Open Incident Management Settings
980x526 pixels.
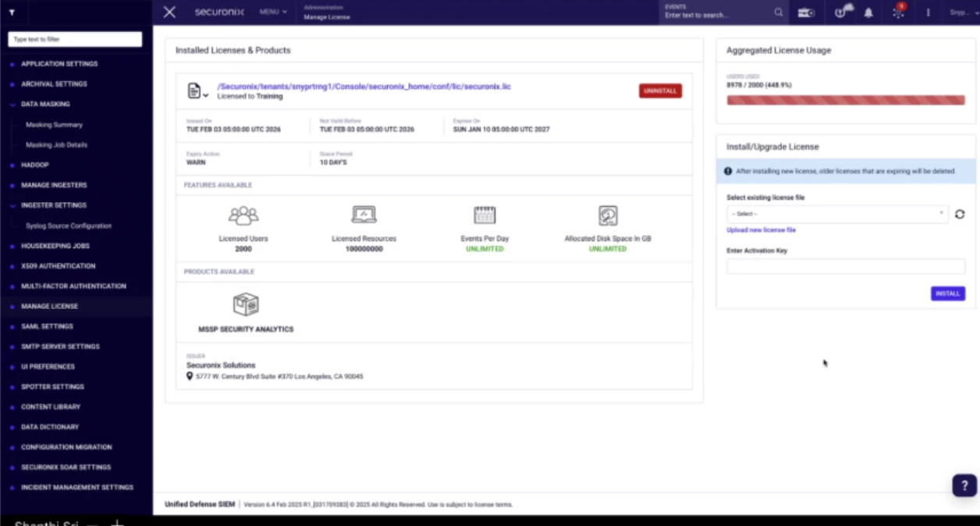click(77, 488)
